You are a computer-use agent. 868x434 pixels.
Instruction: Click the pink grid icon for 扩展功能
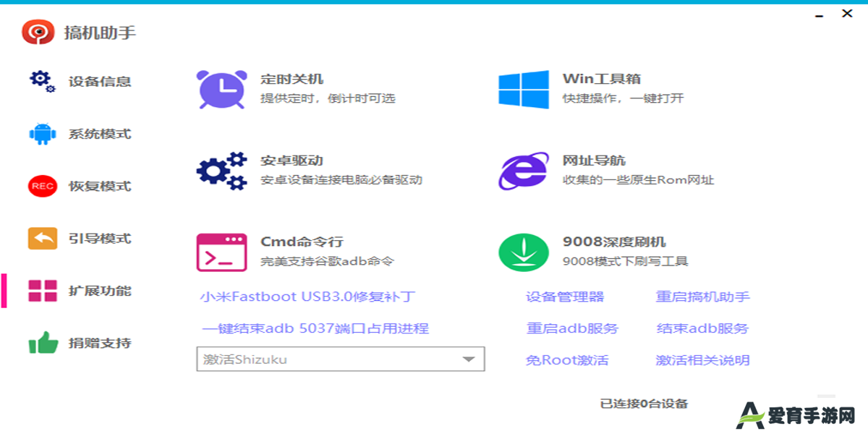coord(42,291)
